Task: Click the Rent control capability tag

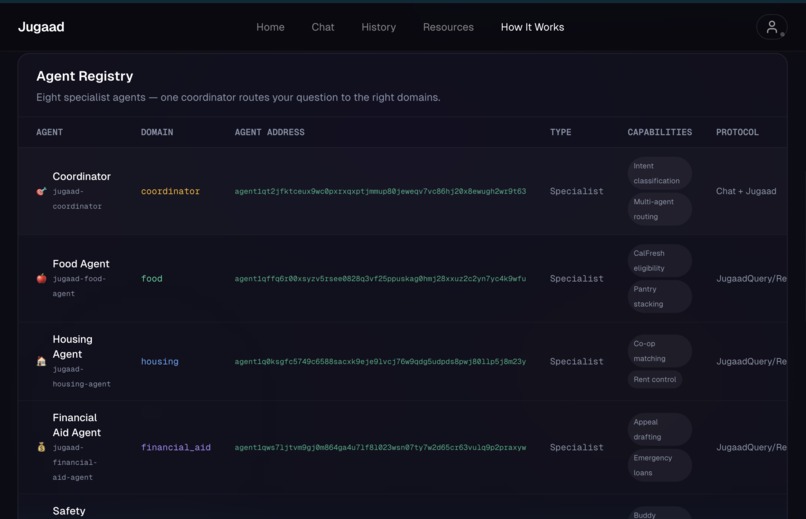Action: click(x=655, y=379)
